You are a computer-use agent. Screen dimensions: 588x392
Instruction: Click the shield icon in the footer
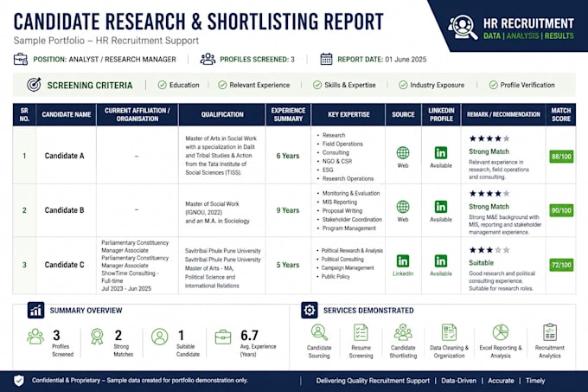coord(19,381)
